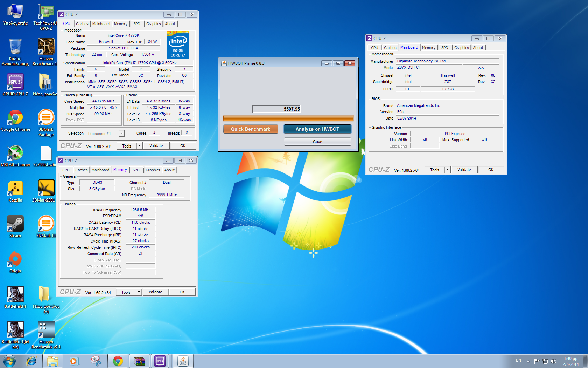Image resolution: width=588 pixels, height=368 pixels.
Task: Select Origin desktop shortcut
Action: [15, 262]
